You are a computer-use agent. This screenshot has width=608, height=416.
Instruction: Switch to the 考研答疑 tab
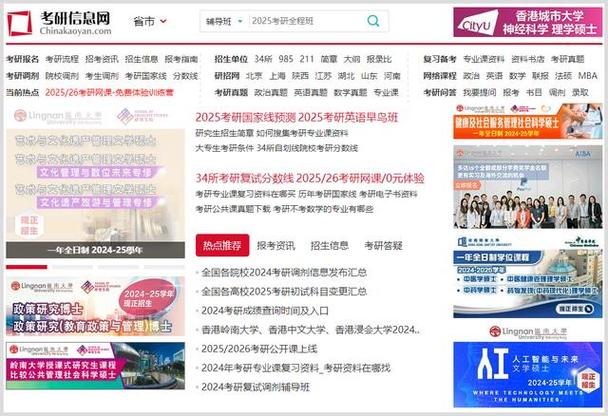click(383, 245)
